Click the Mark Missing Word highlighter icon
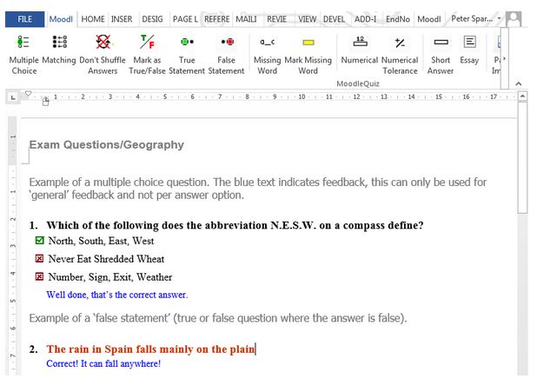 point(308,43)
